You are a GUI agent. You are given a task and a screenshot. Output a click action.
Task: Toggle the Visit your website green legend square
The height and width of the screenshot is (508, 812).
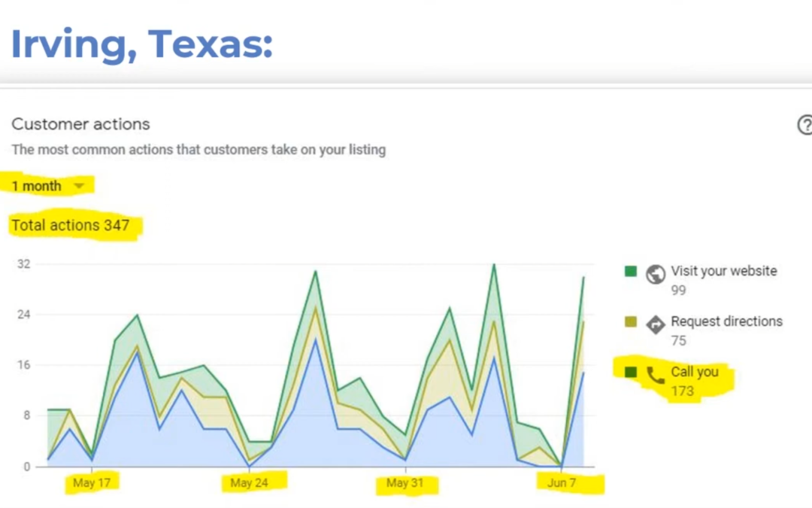tap(630, 272)
